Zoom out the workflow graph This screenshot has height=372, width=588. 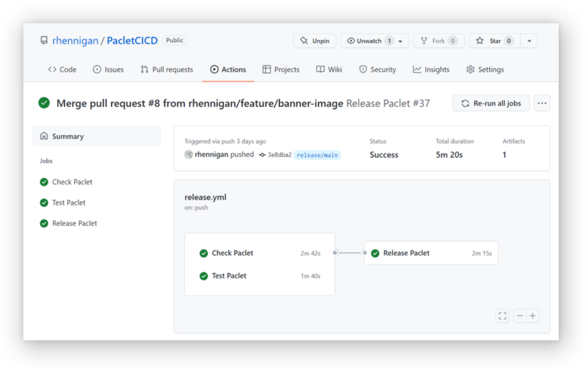pos(520,316)
